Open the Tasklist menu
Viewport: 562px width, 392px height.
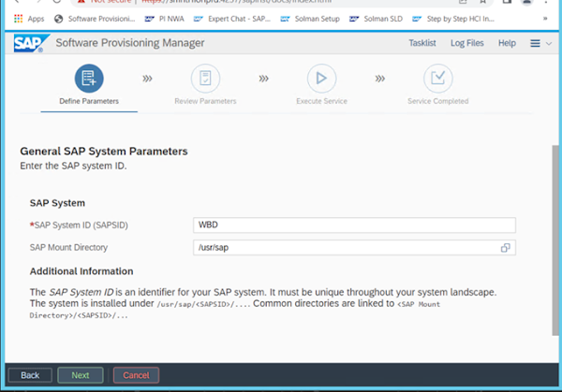click(422, 43)
